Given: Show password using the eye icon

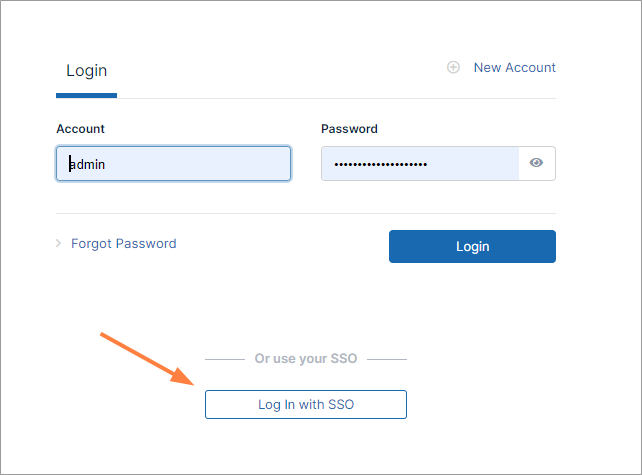Looking at the screenshot, I should 536,163.
